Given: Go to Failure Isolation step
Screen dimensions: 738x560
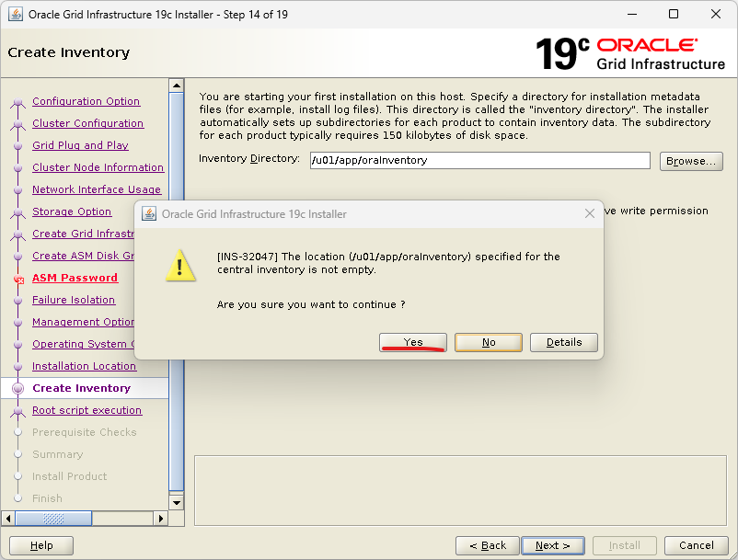Looking at the screenshot, I should click(x=74, y=300).
